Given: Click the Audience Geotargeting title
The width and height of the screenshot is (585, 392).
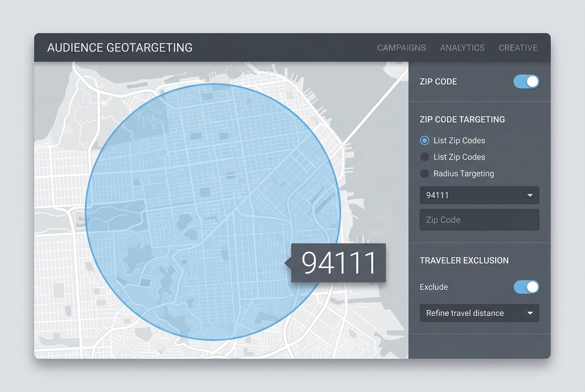Looking at the screenshot, I should coord(120,48).
